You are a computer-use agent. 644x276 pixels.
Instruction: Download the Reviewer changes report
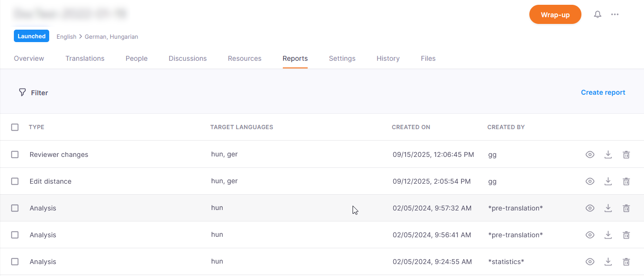(608, 155)
